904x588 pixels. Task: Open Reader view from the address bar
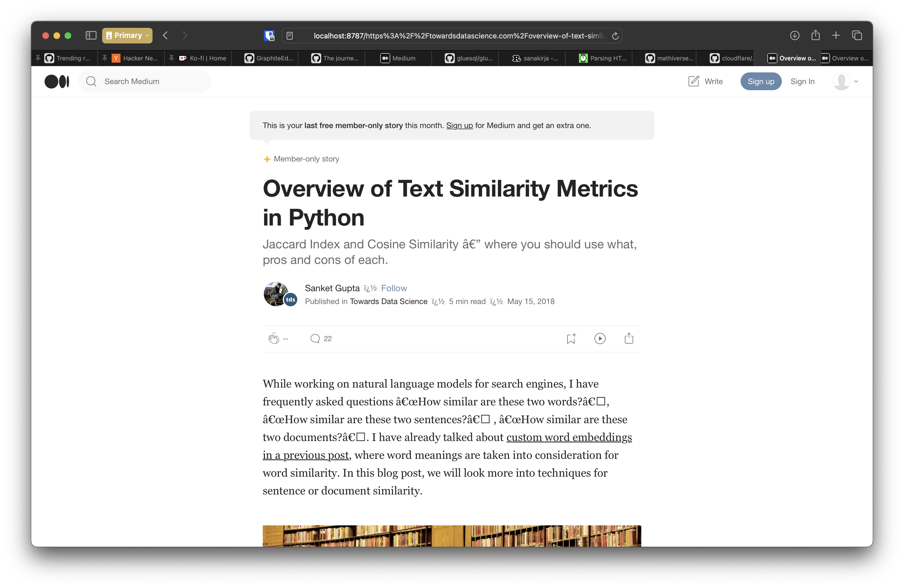pyautogui.click(x=290, y=35)
